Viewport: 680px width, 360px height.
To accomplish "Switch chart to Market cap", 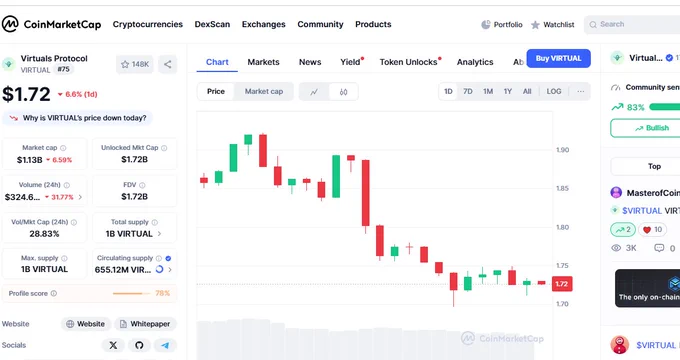I will (264, 92).
